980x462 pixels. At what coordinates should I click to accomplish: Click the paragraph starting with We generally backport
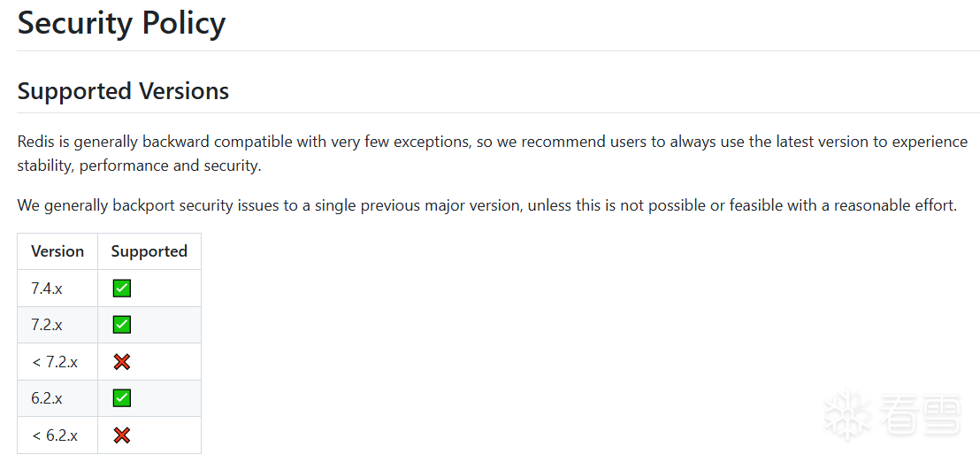point(486,206)
